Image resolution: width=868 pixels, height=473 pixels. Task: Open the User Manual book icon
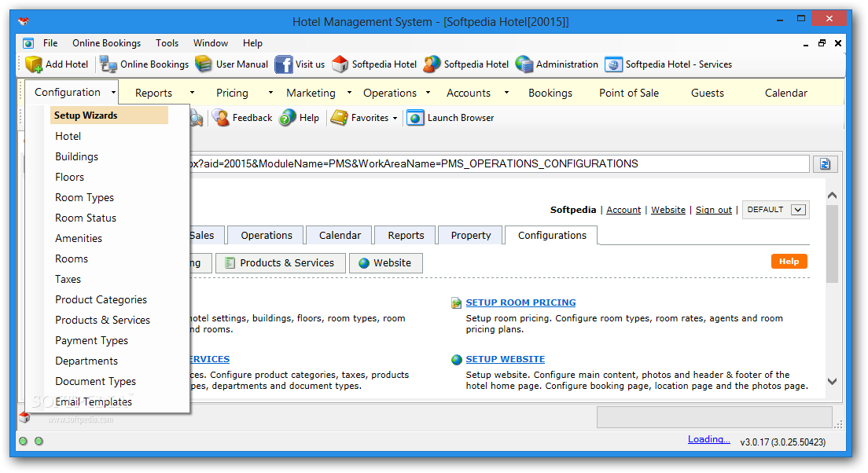(203, 64)
